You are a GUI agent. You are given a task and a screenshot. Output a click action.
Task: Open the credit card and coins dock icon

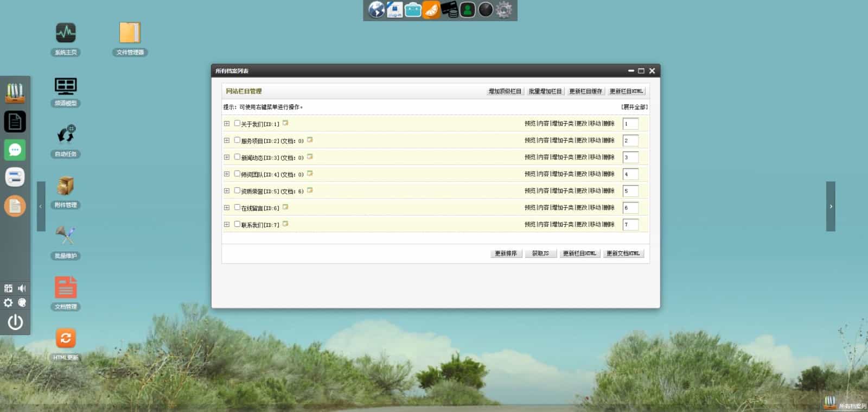(x=450, y=10)
